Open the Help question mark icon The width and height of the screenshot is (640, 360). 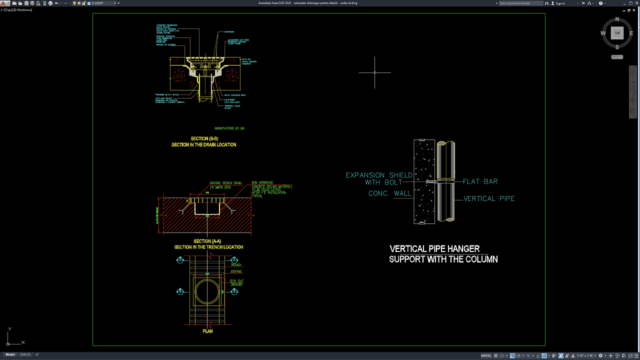pos(601,3)
